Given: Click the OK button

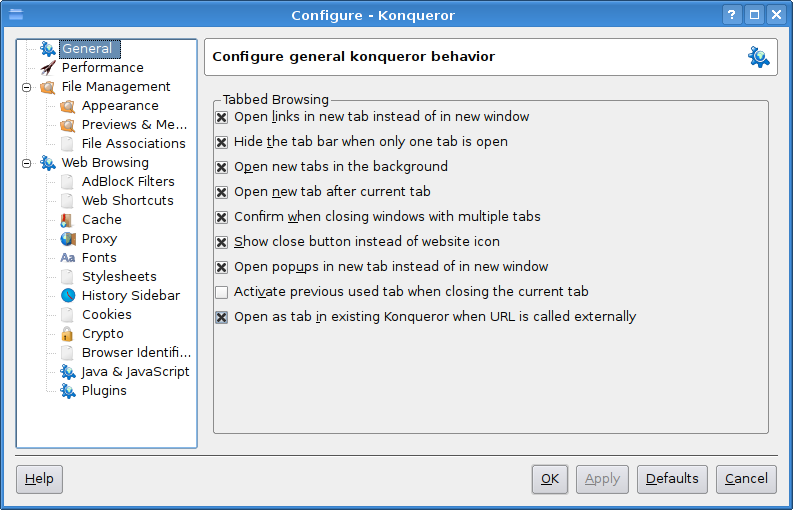Looking at the screenshot, I should [x=550, y=479].
